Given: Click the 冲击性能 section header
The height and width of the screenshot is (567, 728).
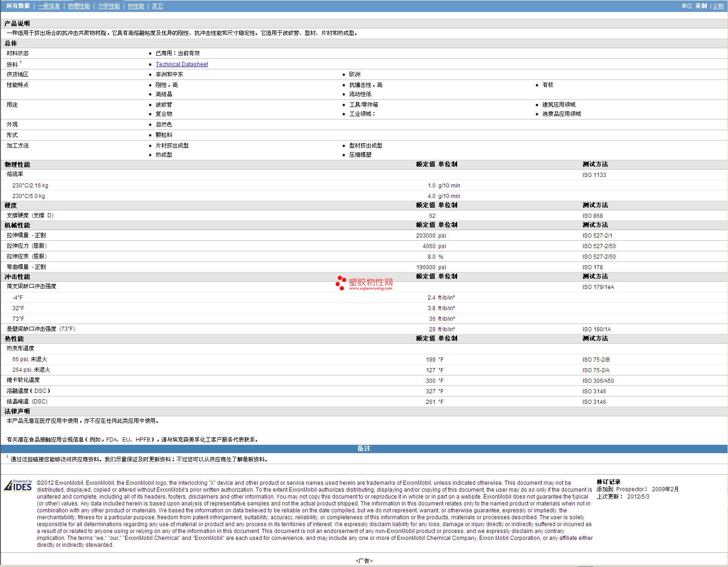Looking at the screenshot, I should (x=17, y=277).
